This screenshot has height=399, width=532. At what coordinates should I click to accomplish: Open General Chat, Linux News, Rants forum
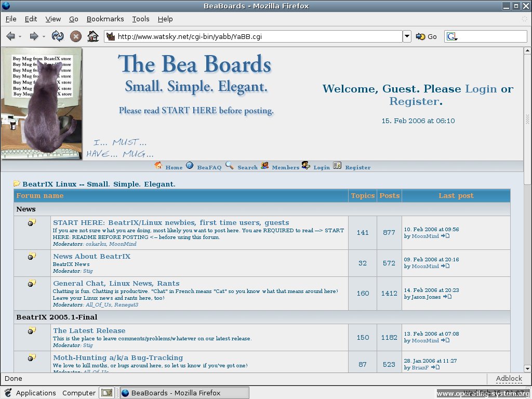coord(116,283)
